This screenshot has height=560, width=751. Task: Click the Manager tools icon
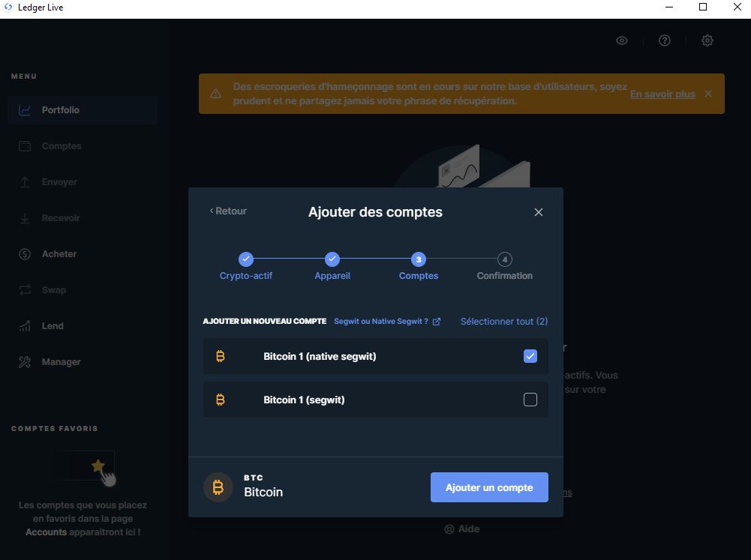[25, 362]
